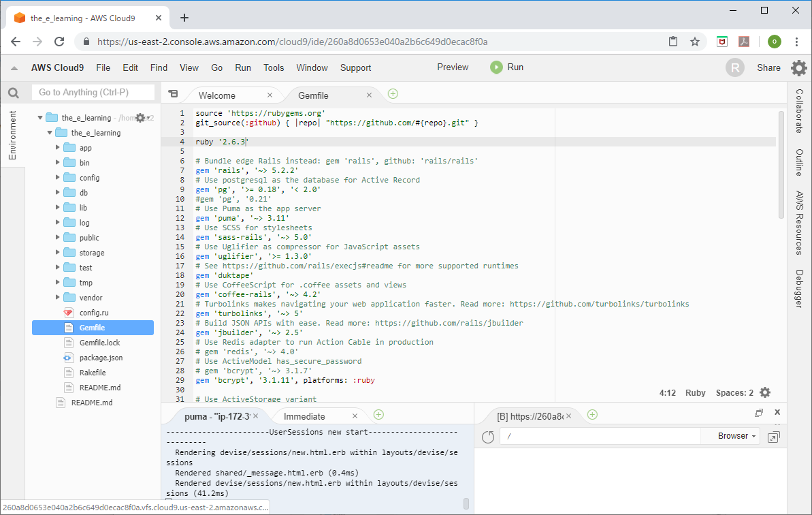Collapse the top menu bar arrow

coord(14,68)
